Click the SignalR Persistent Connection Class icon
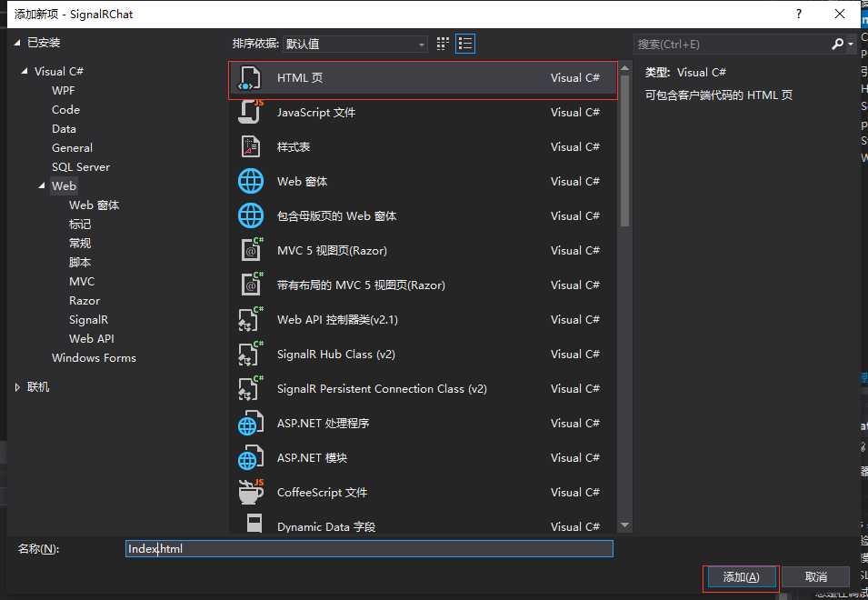868x600 pixels. (251, 388)
